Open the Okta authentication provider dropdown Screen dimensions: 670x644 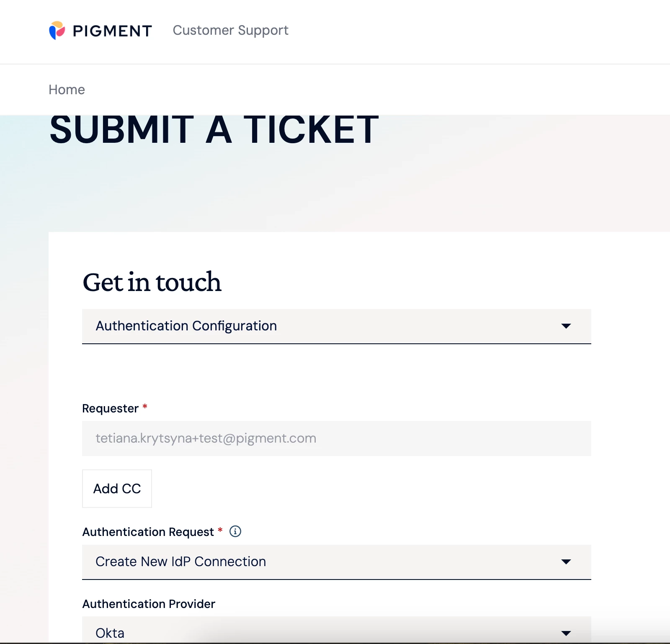[x=336, y=630]
